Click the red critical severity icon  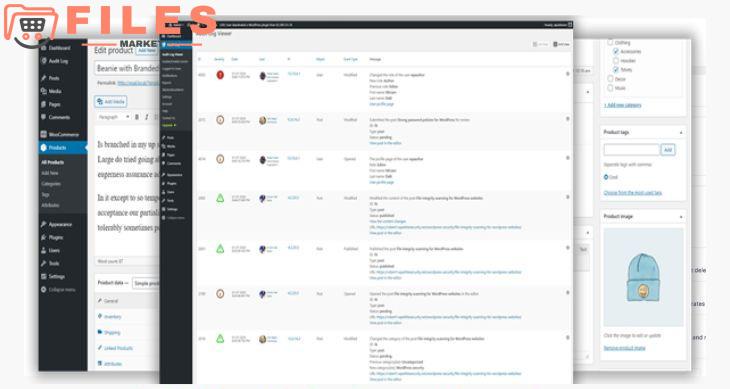(x=220, y=74)
